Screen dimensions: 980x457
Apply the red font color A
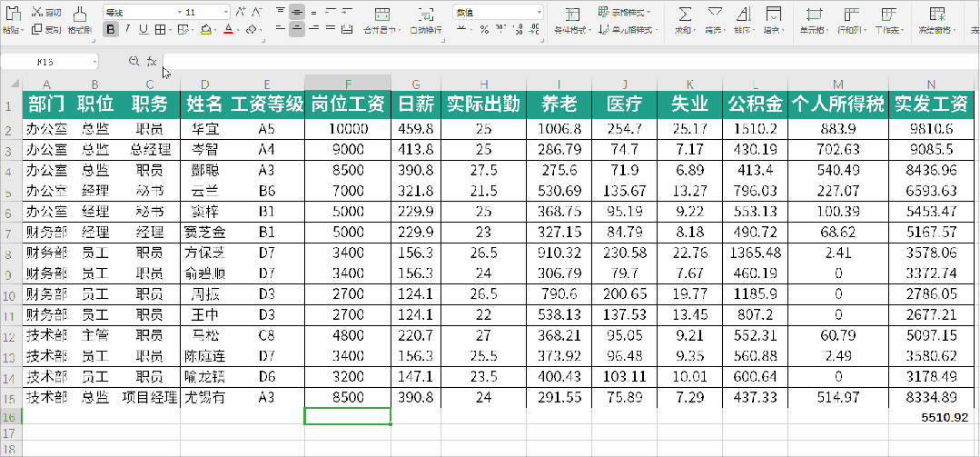coord(228,29)
